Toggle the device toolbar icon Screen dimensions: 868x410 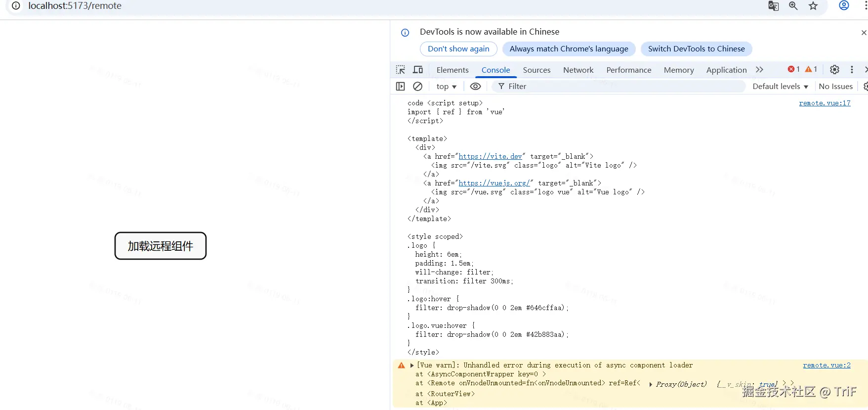pos(418,70)
